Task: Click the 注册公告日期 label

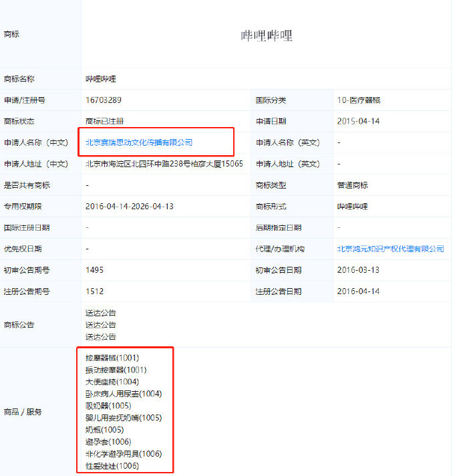Action: [x=279, y=291]
